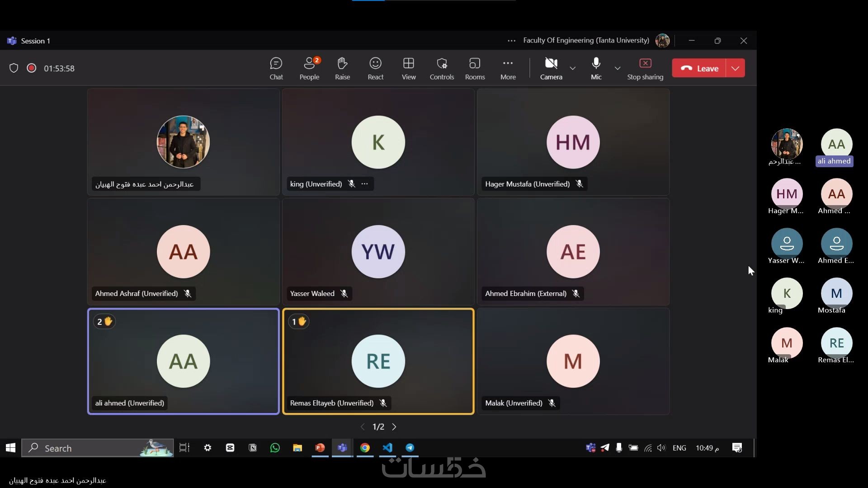Expand camera options dropdown arrow
Screen dimensions: 868x488
pos(573,68)
